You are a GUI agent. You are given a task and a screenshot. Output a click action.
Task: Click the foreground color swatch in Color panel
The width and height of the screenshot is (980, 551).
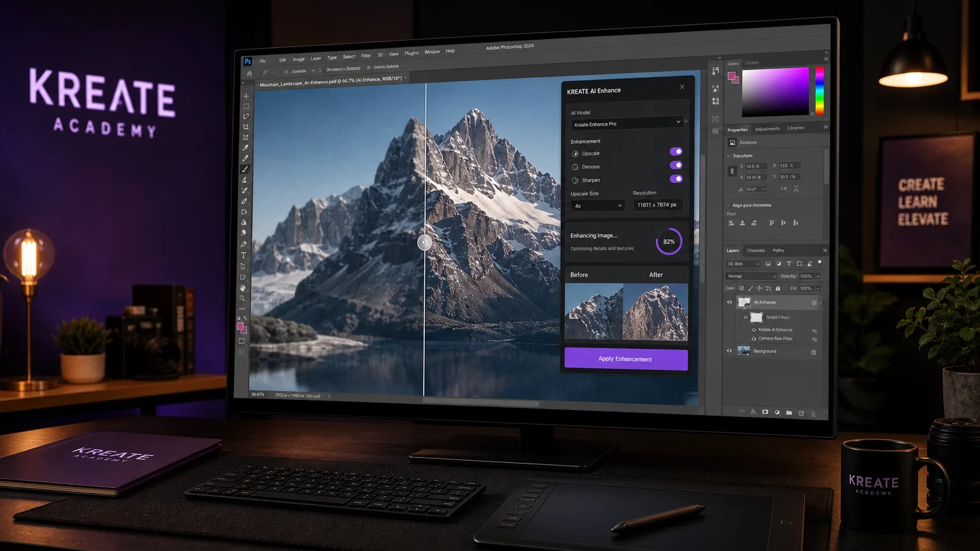(x=732, y=77)
